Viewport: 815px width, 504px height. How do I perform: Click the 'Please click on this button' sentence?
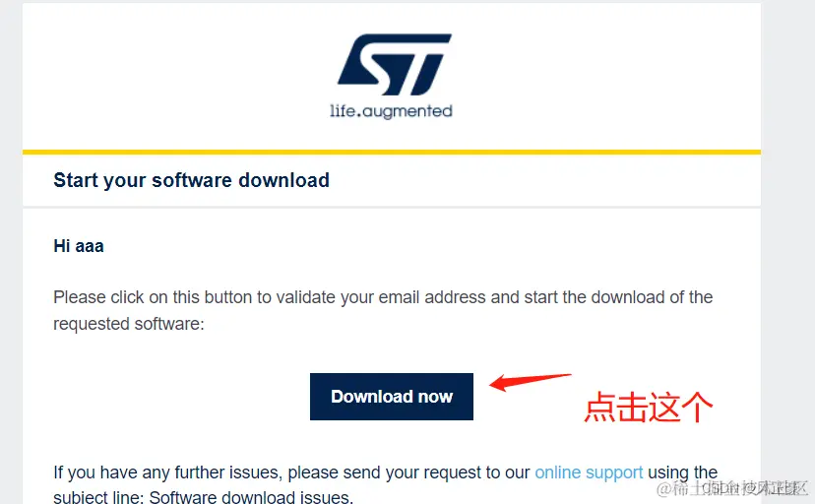tap(383, 297)
